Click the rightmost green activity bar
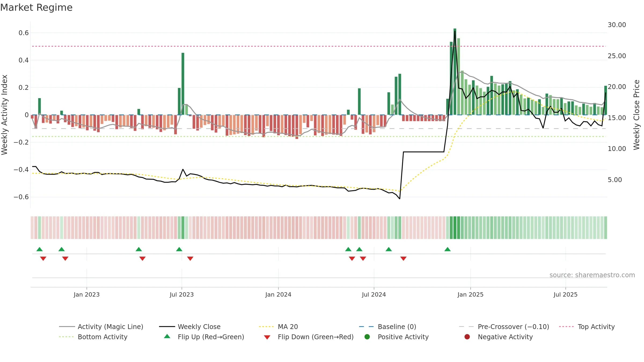Screen dimensions: 644x362 [x=606, y=100]
